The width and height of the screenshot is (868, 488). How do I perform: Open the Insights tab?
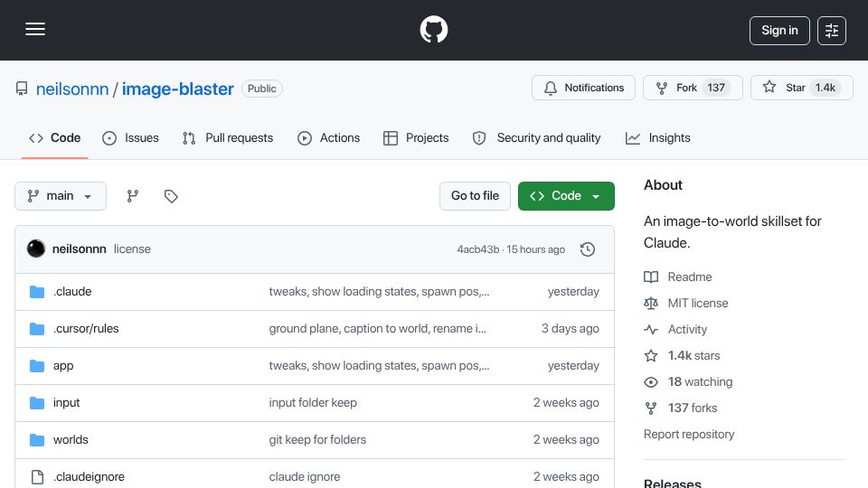pyautogui.click(x=657, y=137)
